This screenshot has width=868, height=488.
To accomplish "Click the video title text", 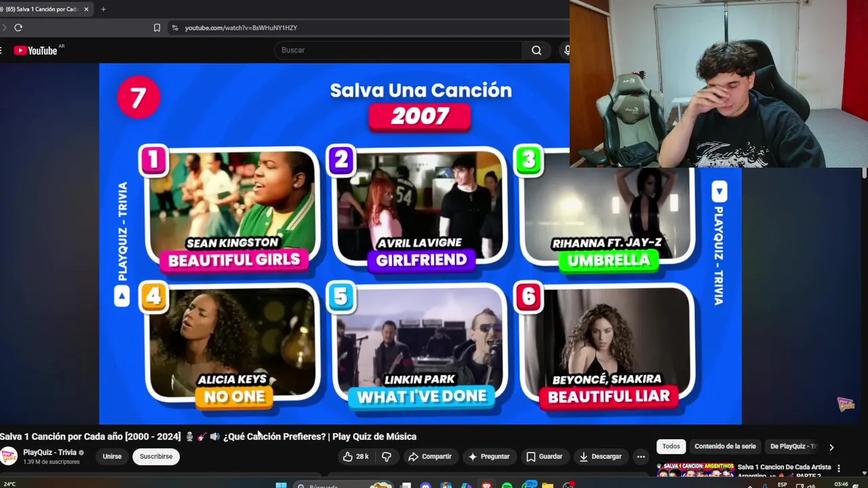I will click(x=208, y=436).
